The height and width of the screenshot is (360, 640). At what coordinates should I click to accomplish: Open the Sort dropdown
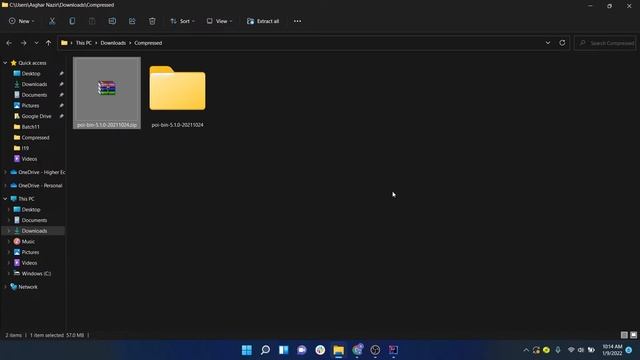182,21
